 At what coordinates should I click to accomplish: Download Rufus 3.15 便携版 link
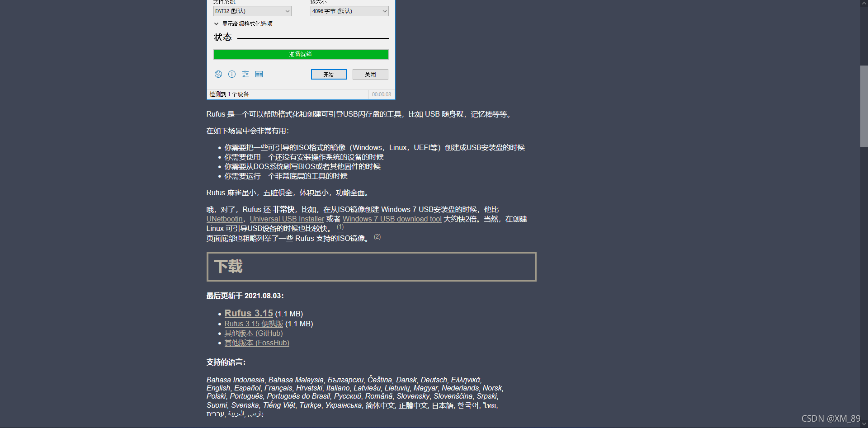point(254,324)
